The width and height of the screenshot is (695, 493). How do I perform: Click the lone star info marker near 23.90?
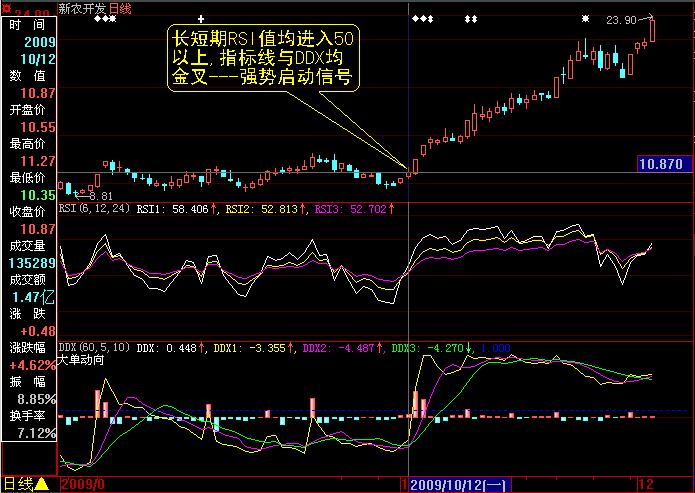(x=586, y=19)
